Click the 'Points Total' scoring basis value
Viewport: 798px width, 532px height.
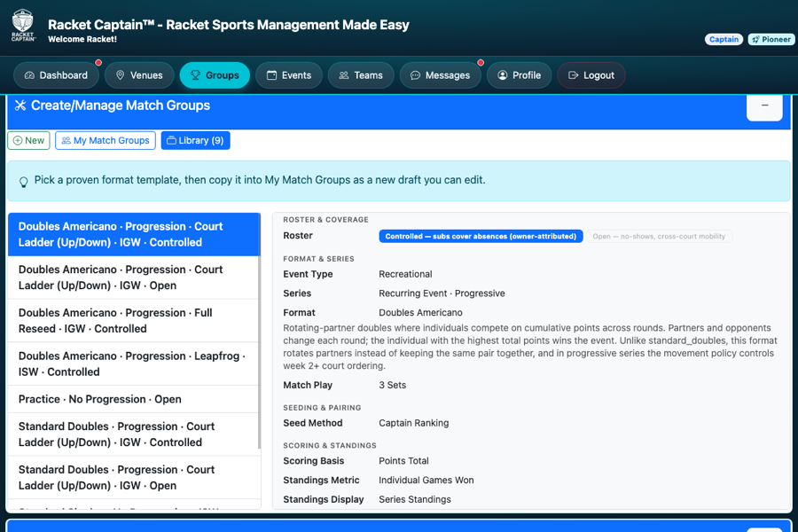403,461
